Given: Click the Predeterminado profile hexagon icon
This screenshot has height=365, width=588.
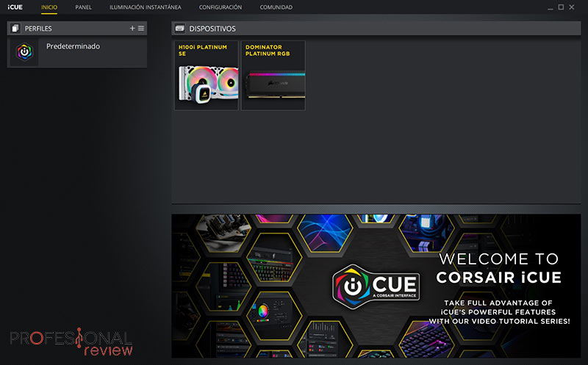Looking at the screenshot, I should click(x=24, y=51).
